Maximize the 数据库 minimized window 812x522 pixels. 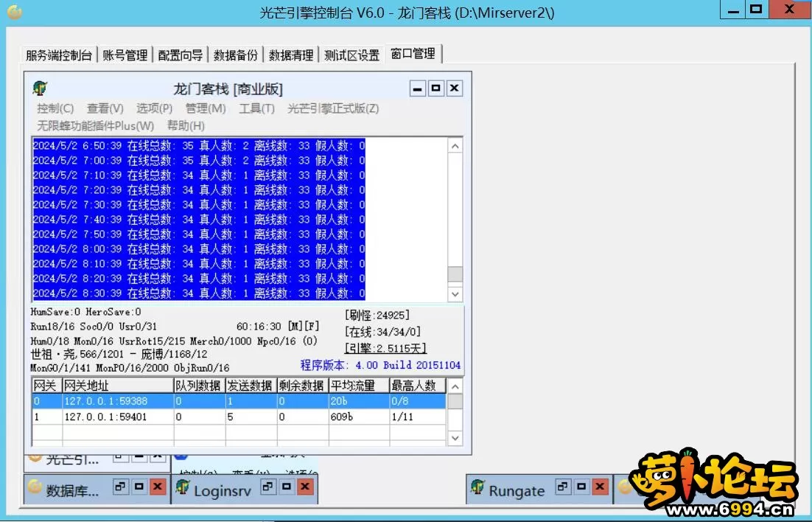[139, 487]
